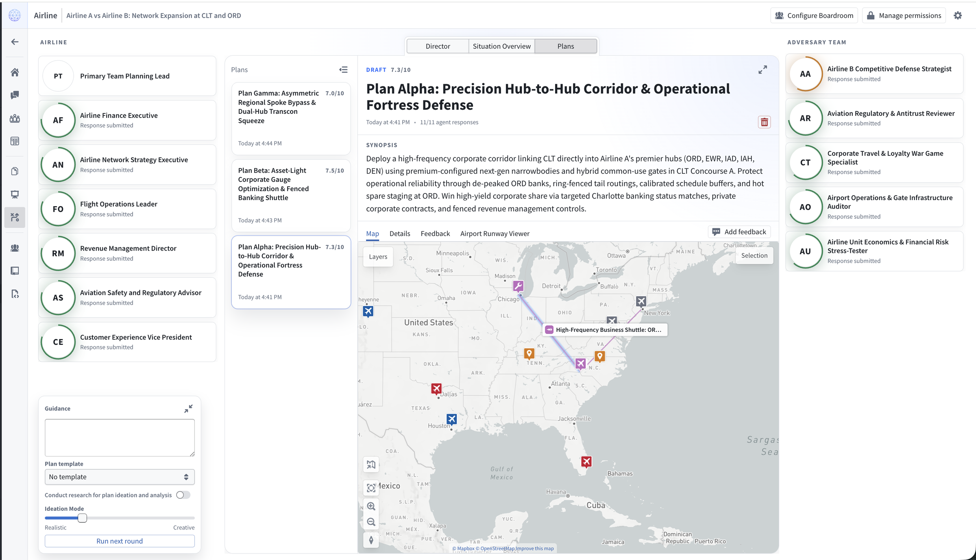This screenshot has width=976, height=560.
Task: Open Revenue Management Director agent card
Action: 127,253
